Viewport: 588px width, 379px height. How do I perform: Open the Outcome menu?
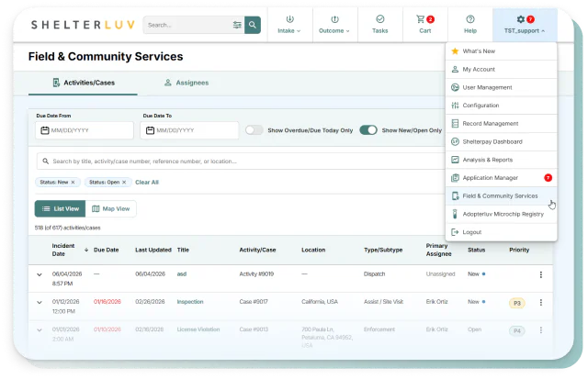pos(334,25)
